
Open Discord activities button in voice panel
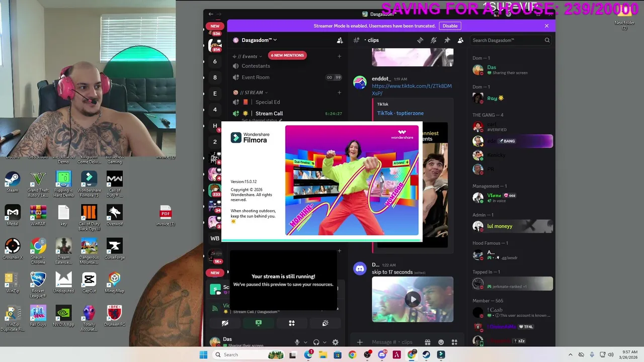[x=292, y=323]
